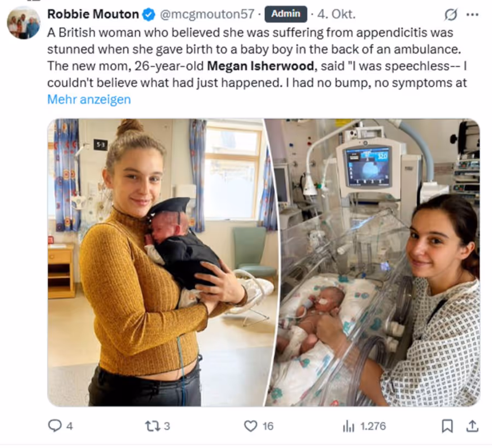This screenshot has width=492, height=448.
Task: Open the @mcgmouton57 handle link
Action: tap(207, 14)
